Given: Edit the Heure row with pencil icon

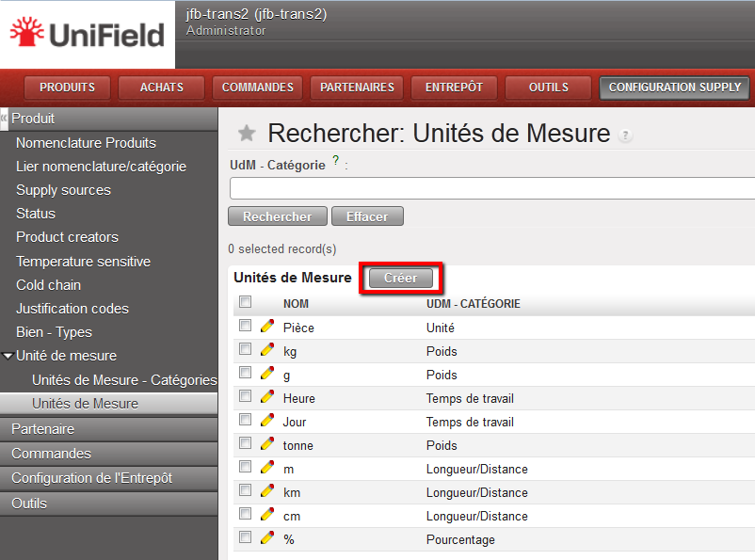Looking at the screenshot, I should click(267, 397).
